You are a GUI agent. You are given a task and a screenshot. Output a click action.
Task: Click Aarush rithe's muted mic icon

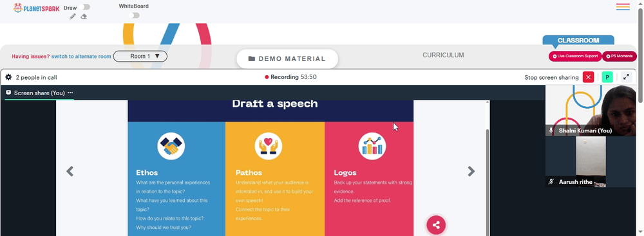tap(551, 182)
